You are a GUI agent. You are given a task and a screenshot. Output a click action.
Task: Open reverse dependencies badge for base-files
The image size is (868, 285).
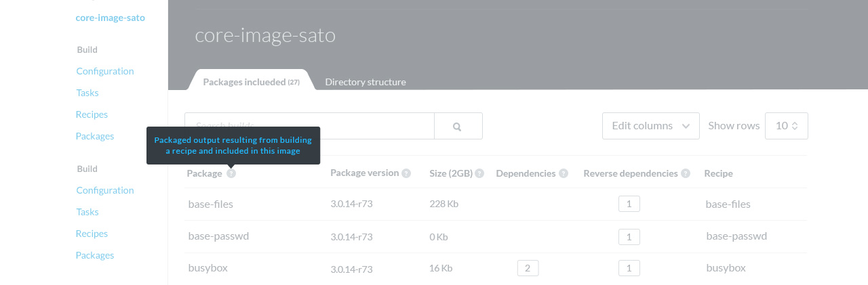(x=629, y=204)
